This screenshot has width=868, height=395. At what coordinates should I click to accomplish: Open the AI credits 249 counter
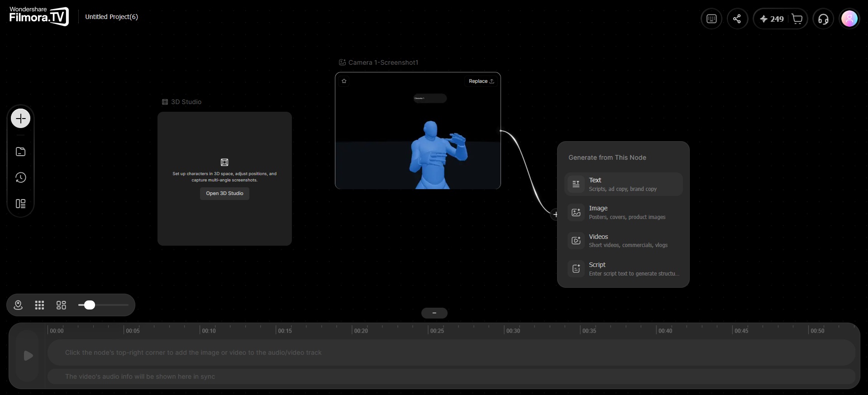point(772,19)
